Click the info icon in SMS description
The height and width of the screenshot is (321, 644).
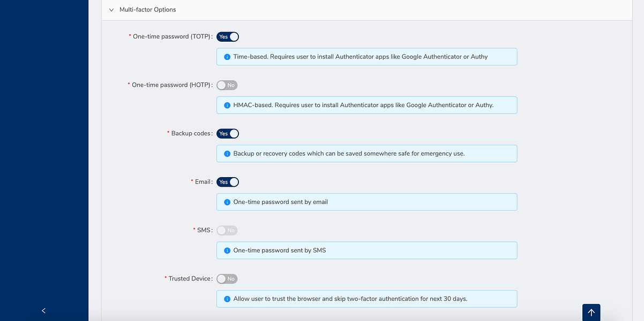[227, 250]
